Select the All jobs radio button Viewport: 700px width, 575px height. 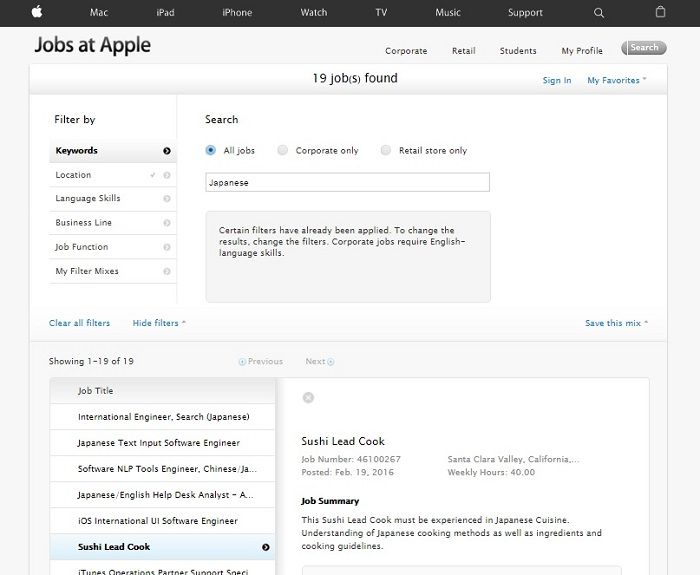211,150
